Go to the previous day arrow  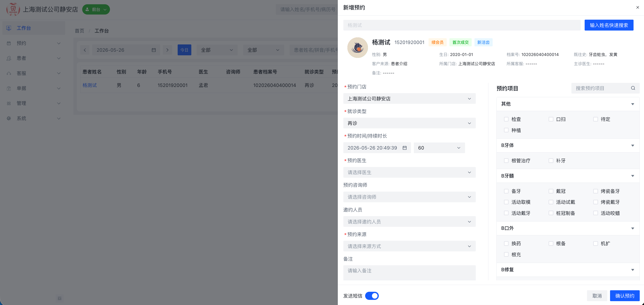click(x=85, y=50)
